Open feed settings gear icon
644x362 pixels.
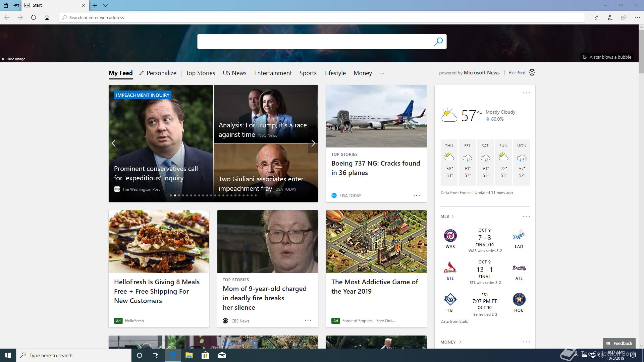(x=532, y=72)
